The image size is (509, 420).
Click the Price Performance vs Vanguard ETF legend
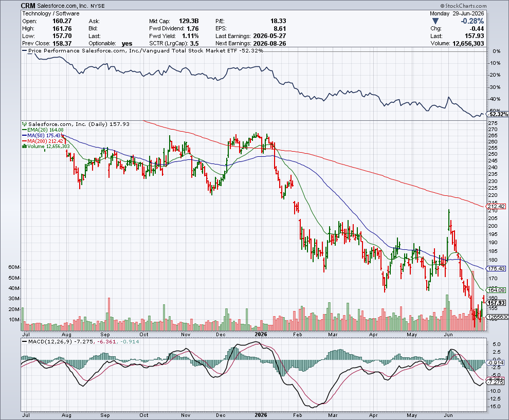point(143,50)
